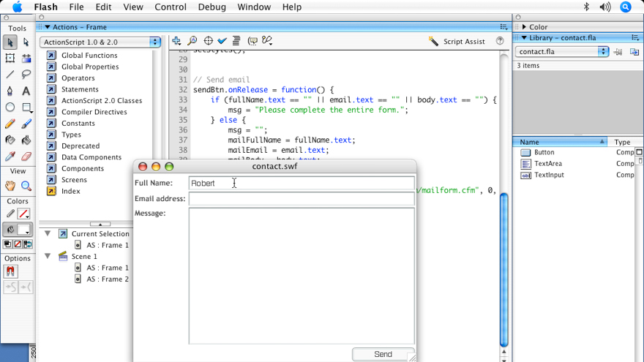This screenshot has height=362, width=644.
Task: Click the Black and White icon
Action: [x=7, y=244]
